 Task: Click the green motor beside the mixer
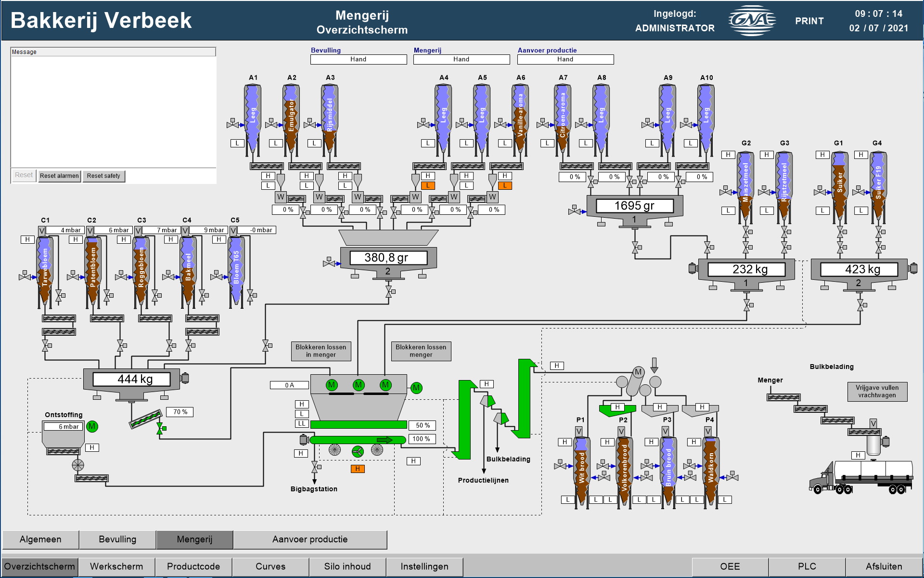(x=416, y=388)
